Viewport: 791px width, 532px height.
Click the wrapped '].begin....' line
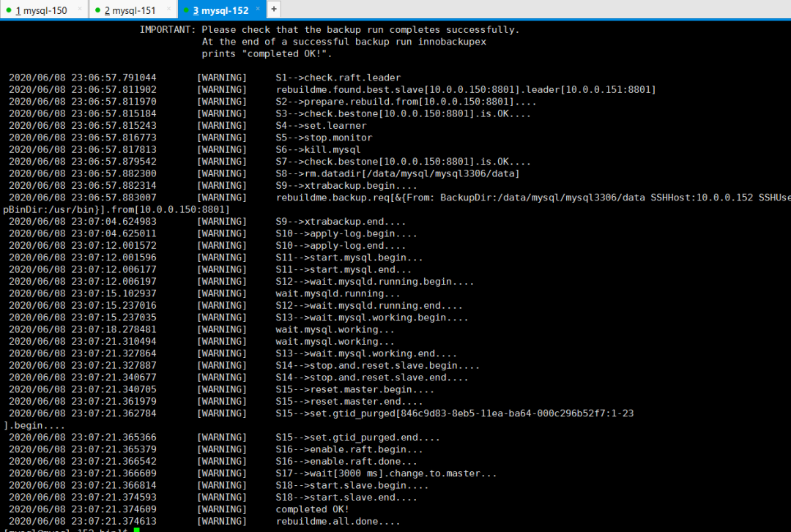pos(34,426)
